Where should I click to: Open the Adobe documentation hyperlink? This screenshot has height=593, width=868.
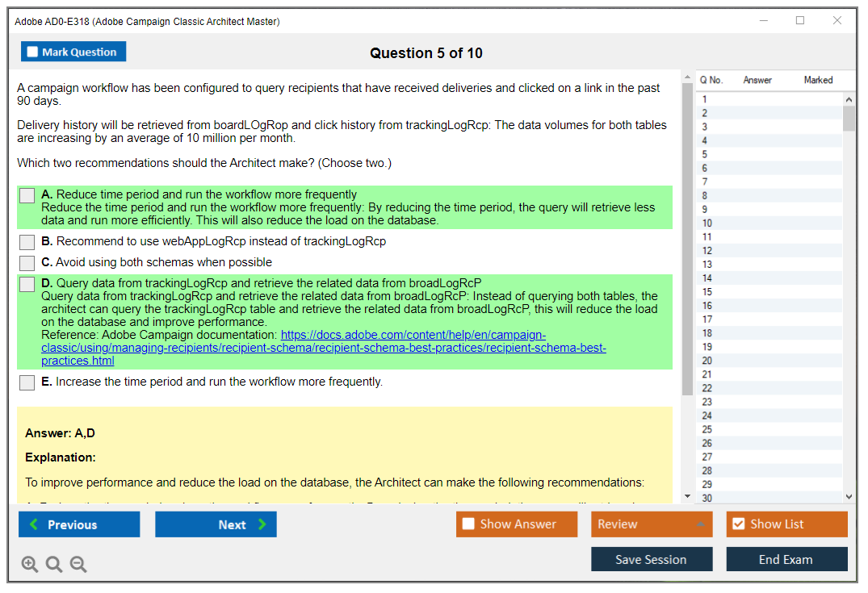[413, 336]
